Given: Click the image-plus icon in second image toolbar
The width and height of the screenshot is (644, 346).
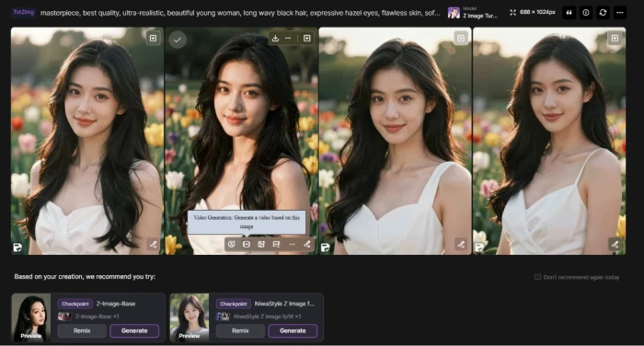Looking at the screenshot, I should pyautogui.click(x=261, y=244).
